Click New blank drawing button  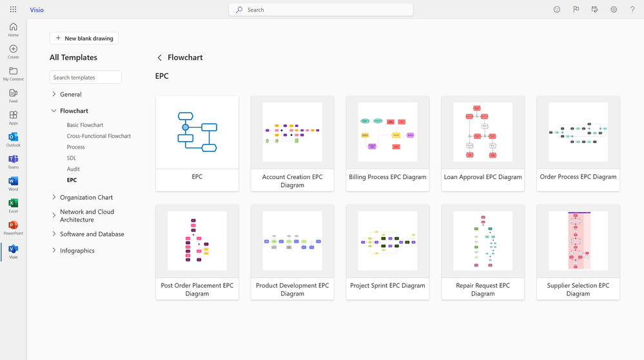pos(84,39)
